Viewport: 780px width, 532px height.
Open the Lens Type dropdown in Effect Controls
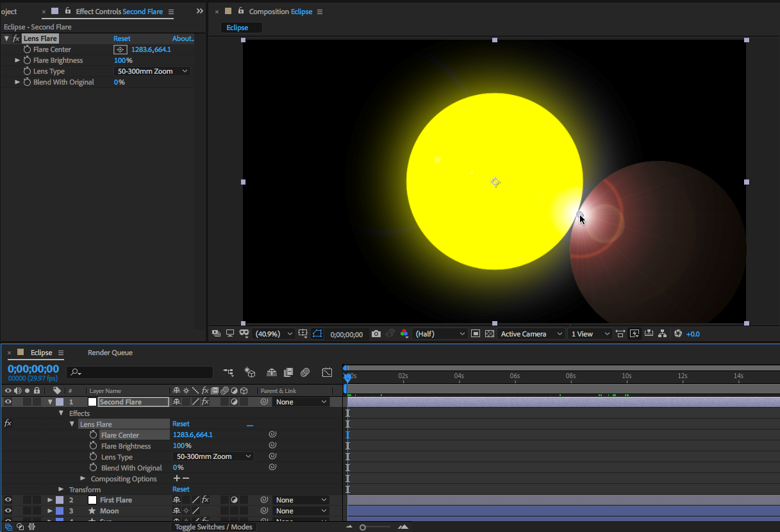(x=153, y=71)
